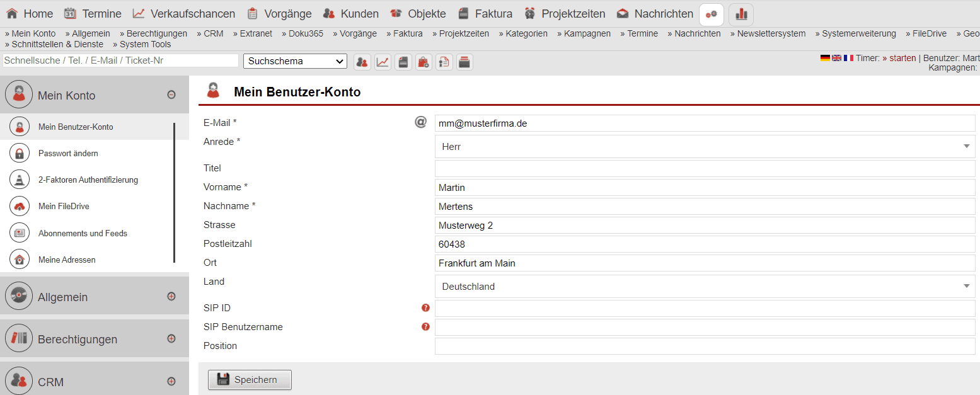This screenshot has height=395, width=980.
Task: Open the Suchschema dropdown
Action: click(295, 61)
